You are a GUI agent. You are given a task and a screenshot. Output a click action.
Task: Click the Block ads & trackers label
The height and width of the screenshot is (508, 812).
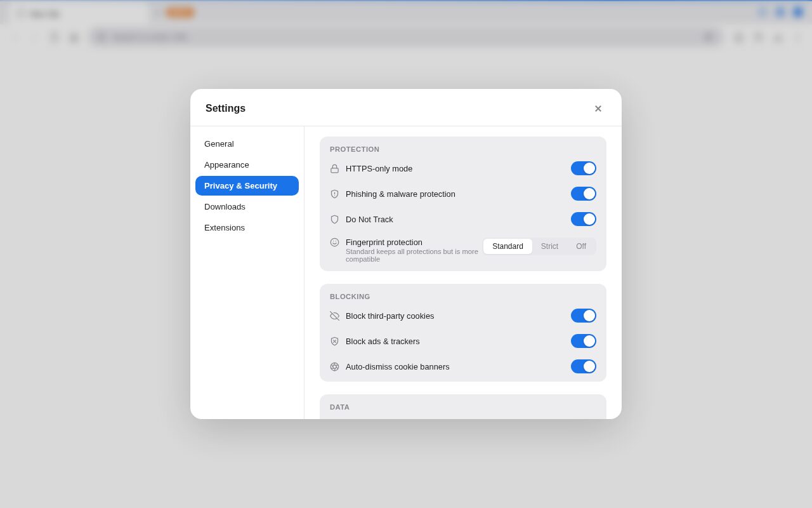click(x=383, y=342)
